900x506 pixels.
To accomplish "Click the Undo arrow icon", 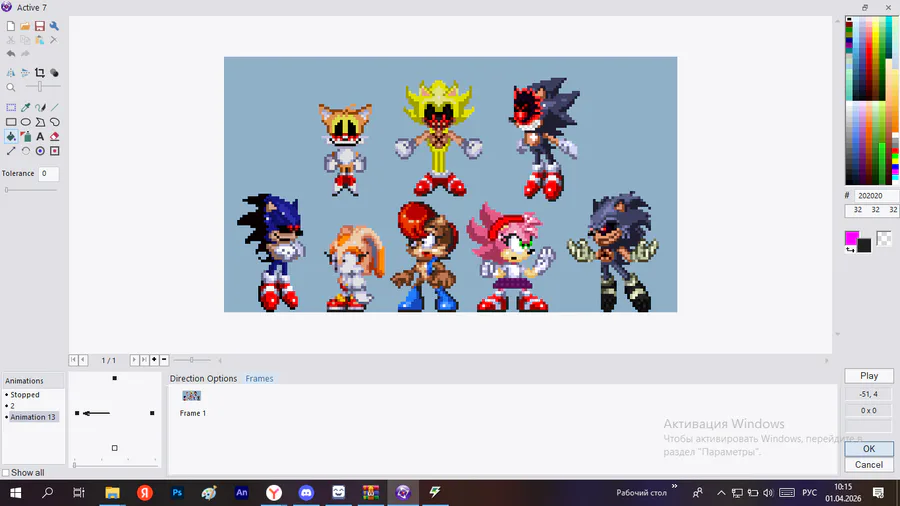I will click(11, 54).
